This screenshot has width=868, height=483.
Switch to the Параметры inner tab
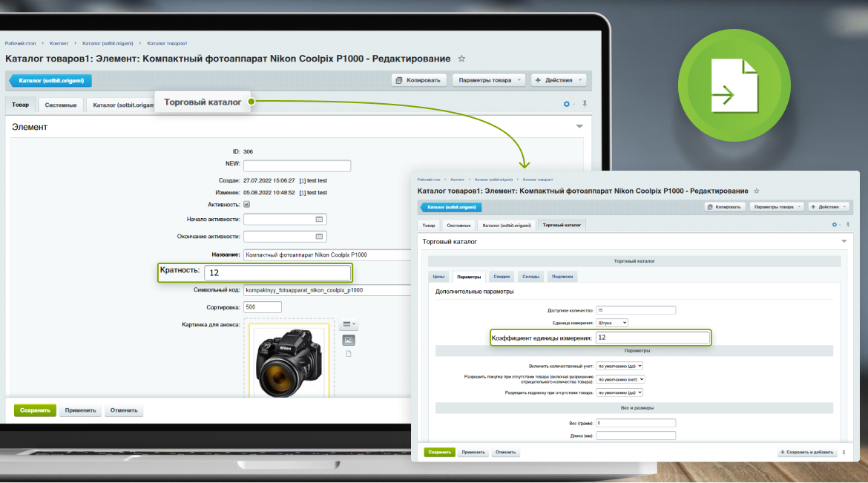469,277
